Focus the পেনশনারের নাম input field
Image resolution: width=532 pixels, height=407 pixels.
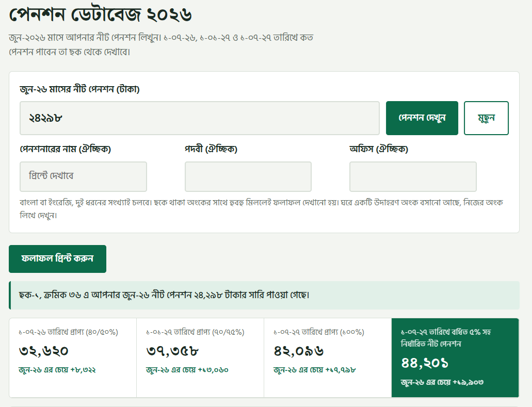pos(83,176)
